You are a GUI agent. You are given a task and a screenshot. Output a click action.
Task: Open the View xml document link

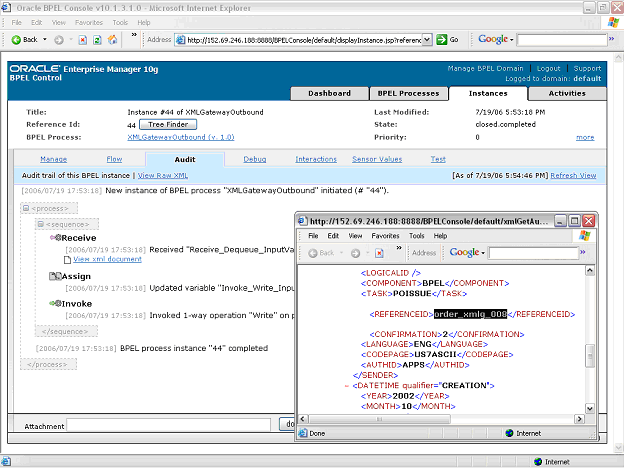(x=107, y=259)
